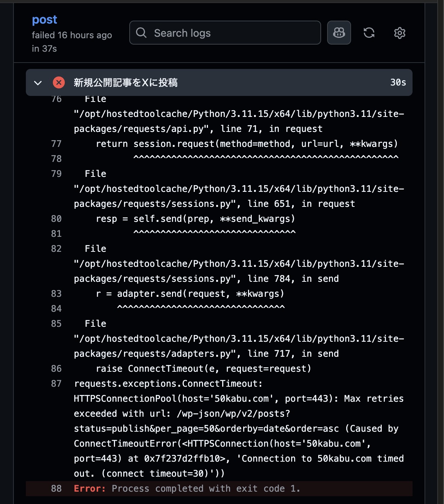Click the return session.request log line

[247, 144]
